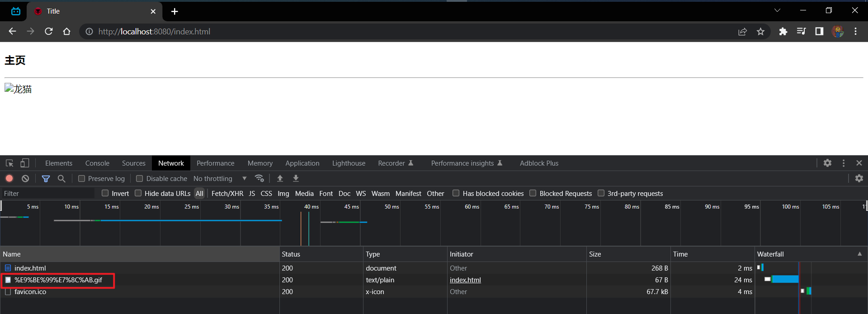Toggle the network filter funnel
This screenshot has width=868, height=314.
pyautogui.click(x=46, y=178)
